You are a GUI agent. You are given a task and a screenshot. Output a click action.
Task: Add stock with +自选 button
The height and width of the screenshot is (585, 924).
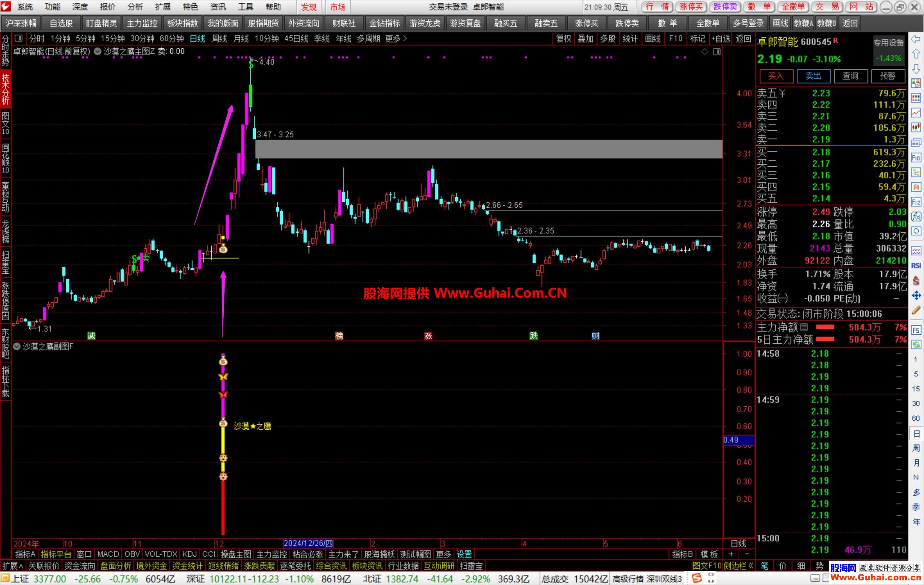tap(721, 38)
